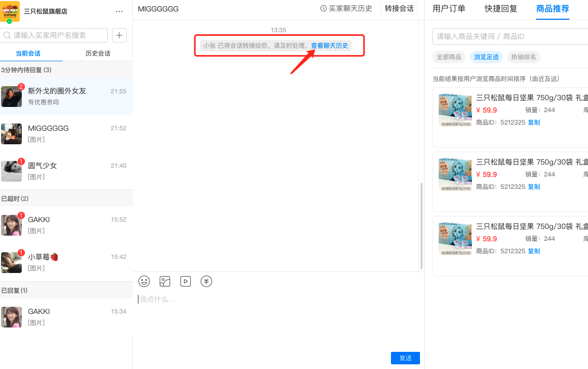The image size is (588, 369).
Task: Click the send video icon
Action: [186, 281]
